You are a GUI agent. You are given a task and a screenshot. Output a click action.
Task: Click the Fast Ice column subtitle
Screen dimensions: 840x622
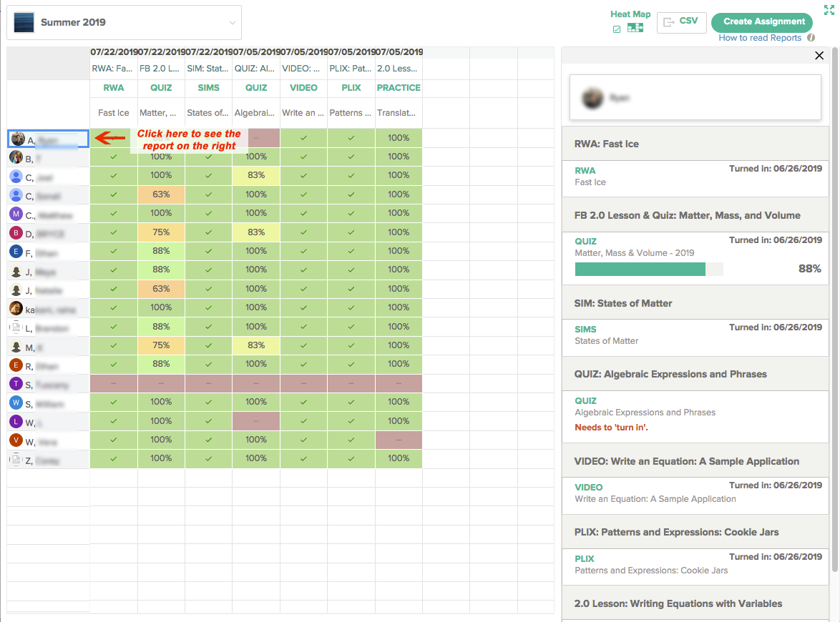(x=114, y=113)
